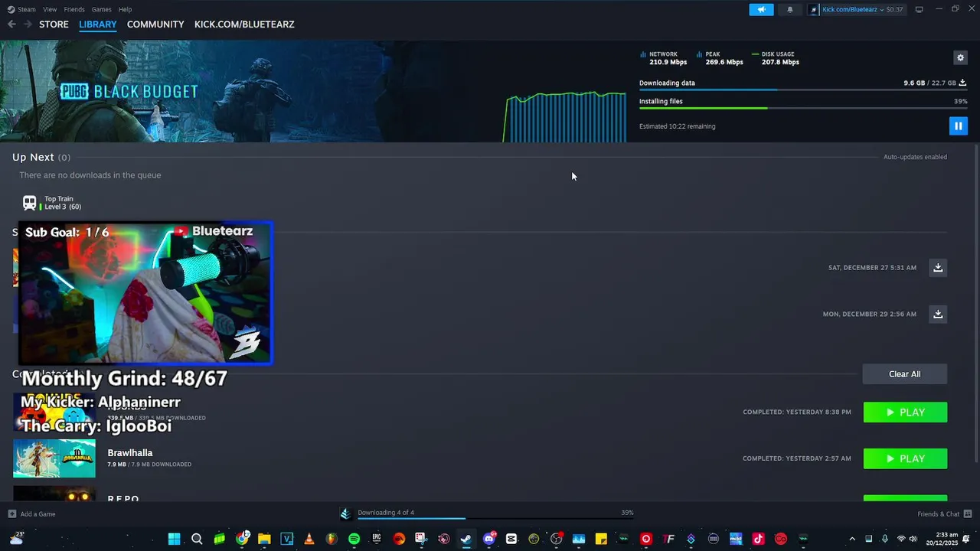Open the notifications bell
The image size is (980, 551).
(790, 9)
